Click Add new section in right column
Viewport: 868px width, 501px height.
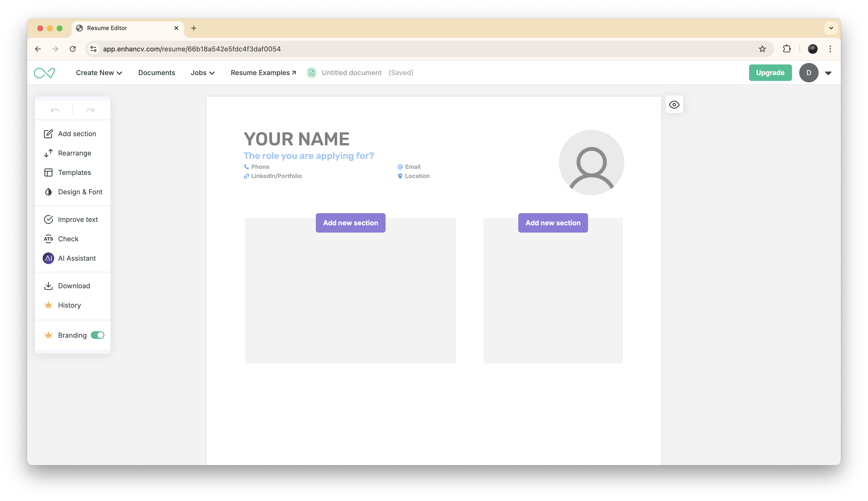(553, 223)
